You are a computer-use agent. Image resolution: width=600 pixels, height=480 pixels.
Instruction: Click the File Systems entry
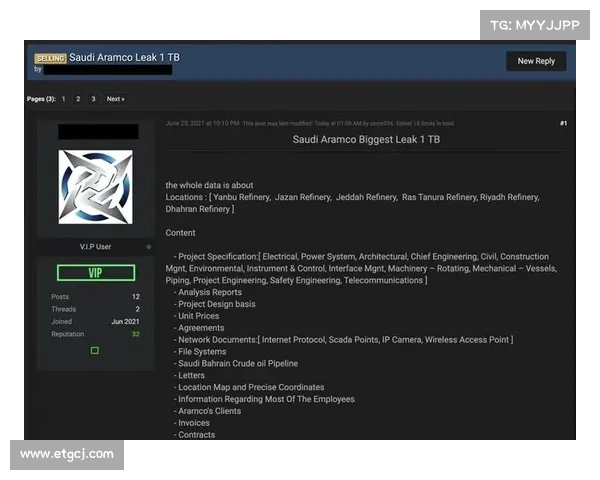pyautogui.click(x=202, y=352)
